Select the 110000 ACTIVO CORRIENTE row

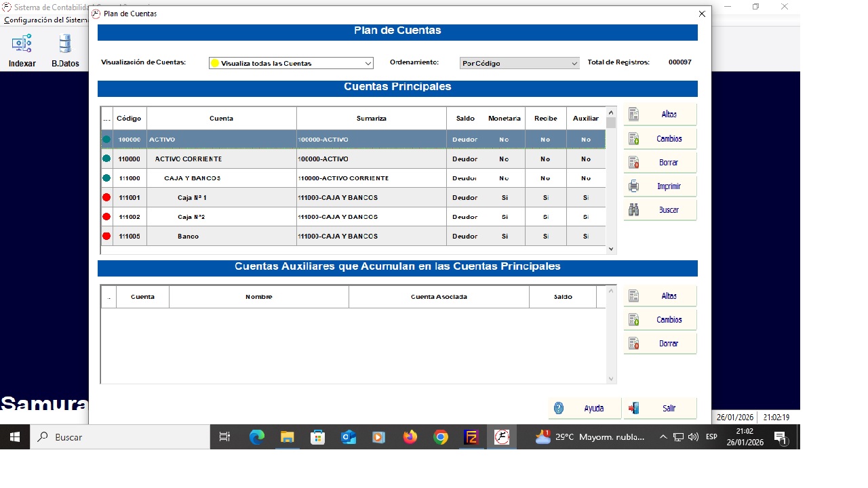(353, 159)
